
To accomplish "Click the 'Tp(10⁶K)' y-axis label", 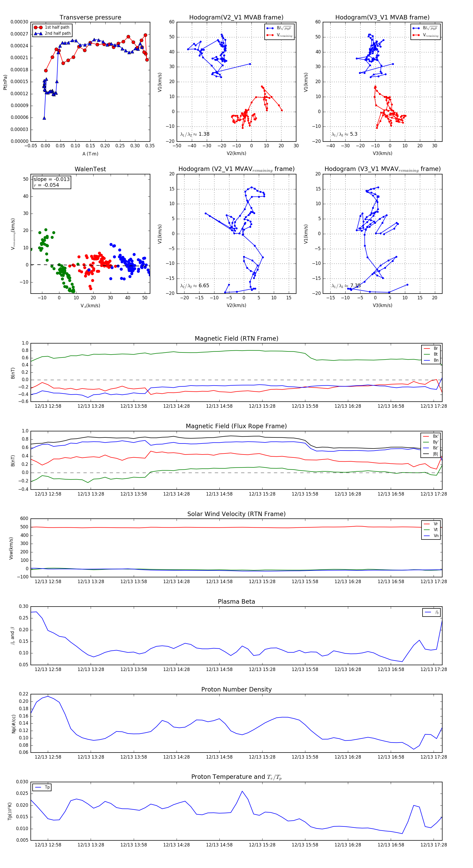I will (x=10, y=811).
